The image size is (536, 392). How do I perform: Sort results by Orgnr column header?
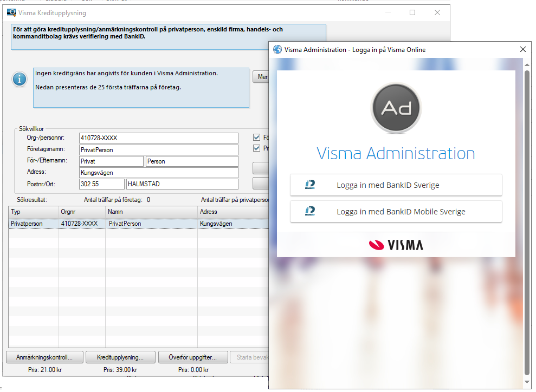(82, 212)
